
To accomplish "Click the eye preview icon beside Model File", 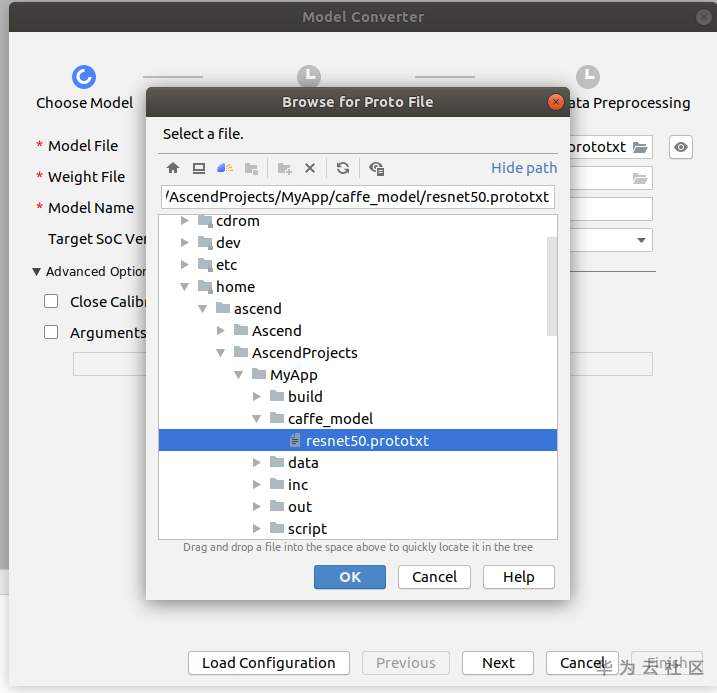I will (680, 147).
